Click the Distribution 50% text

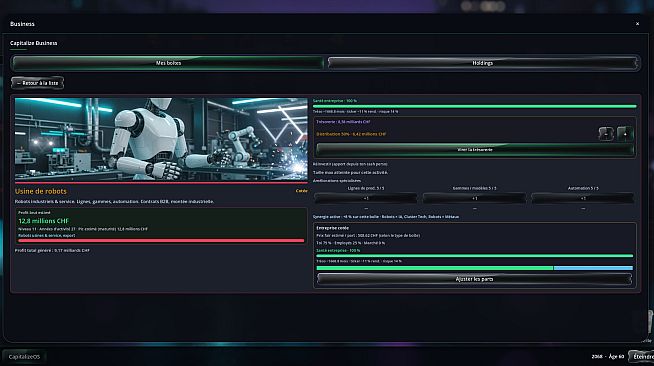pos(351,134)
